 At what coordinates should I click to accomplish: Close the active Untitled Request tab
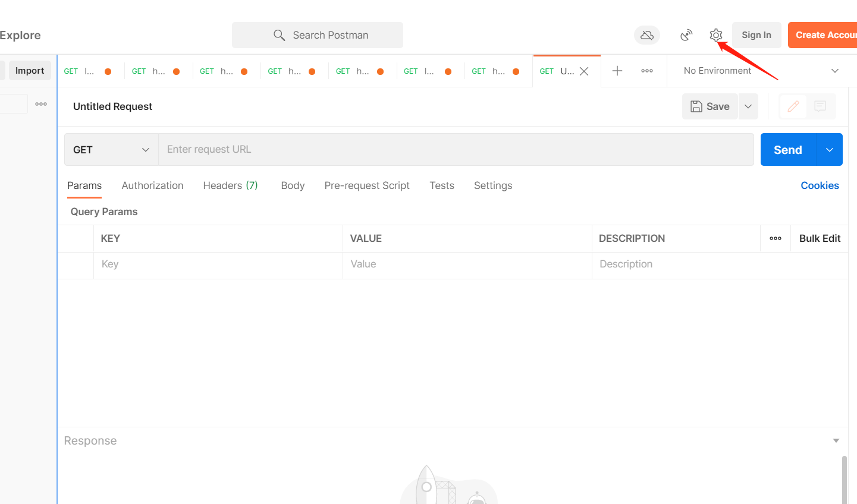point(584,71)
